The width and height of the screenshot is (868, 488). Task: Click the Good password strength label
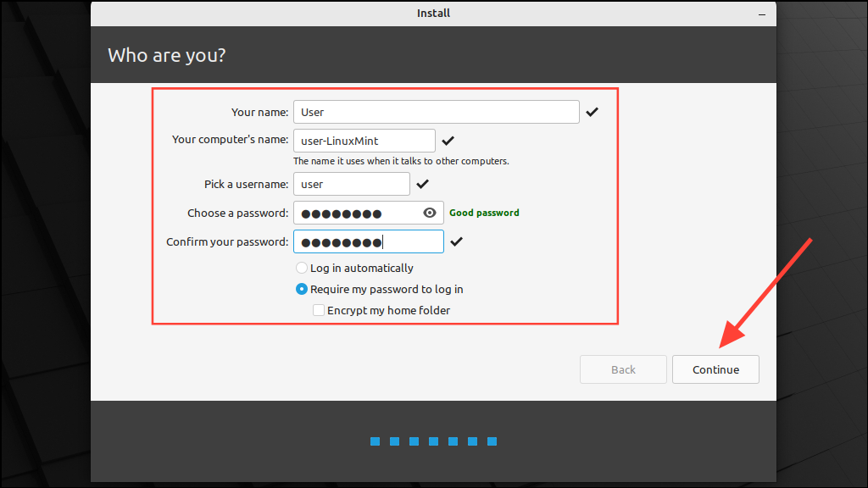(x=484, y=213)
